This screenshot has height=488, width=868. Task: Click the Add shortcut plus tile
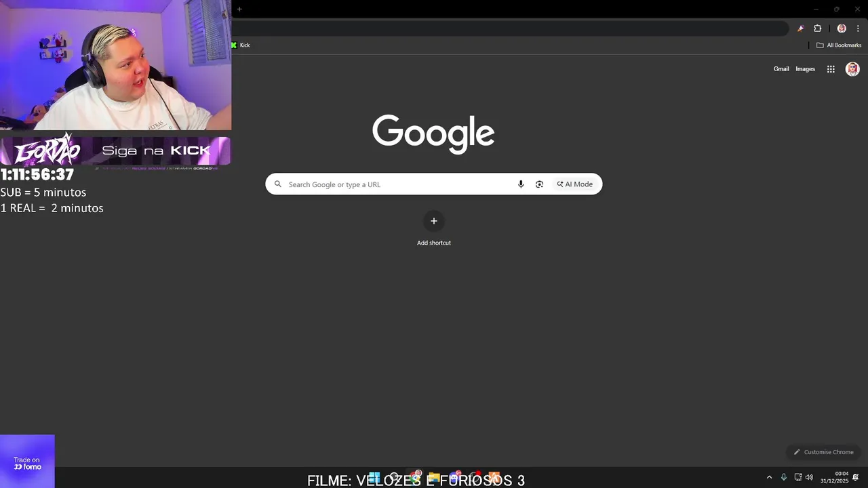[434, 221]
